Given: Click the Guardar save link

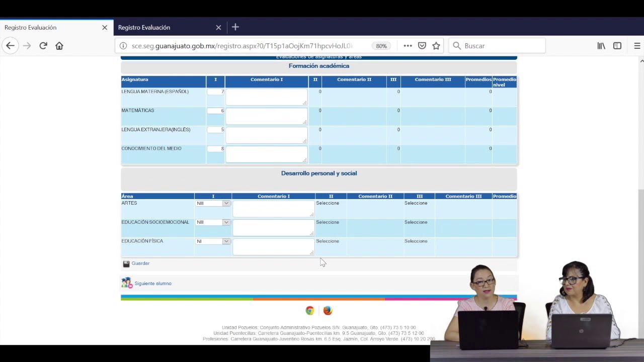Looking at the screenshot, I should 140,263.
